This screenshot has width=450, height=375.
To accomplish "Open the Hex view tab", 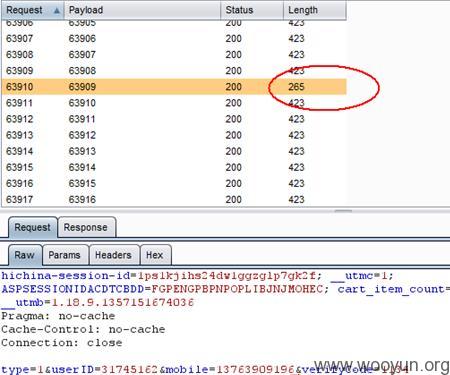I will [155, 255].
